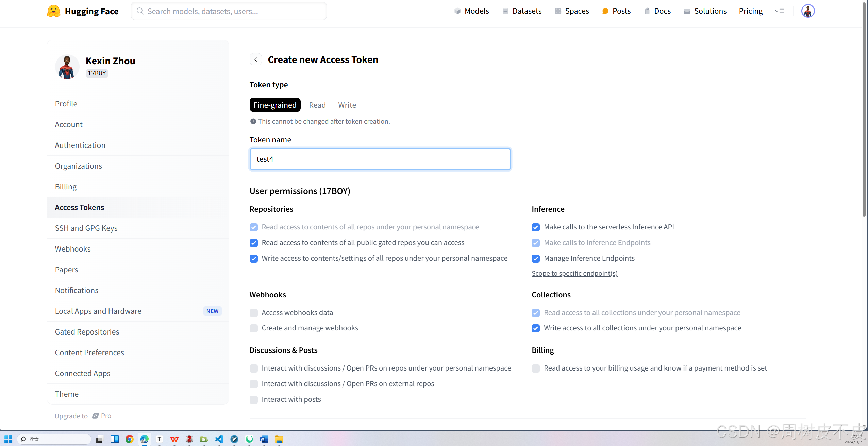Image resolution: width=868 pixels, height=446 pixels.
Task: Click the Spaces icon in navbar
Action: click(558, 11)
